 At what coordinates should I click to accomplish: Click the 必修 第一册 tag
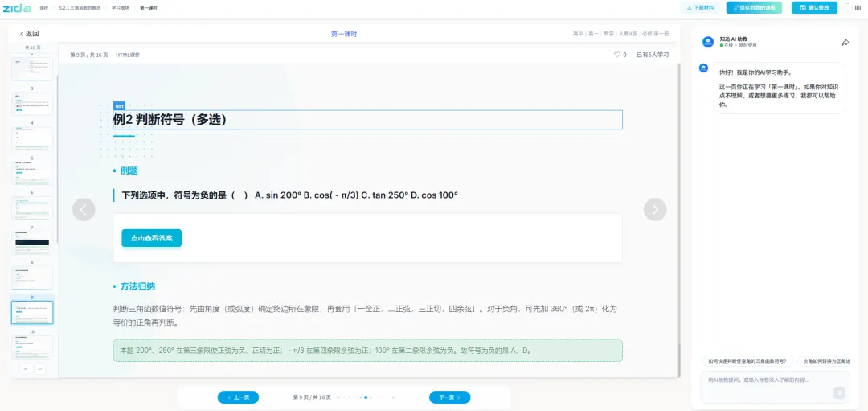click(x=656, y=34)
